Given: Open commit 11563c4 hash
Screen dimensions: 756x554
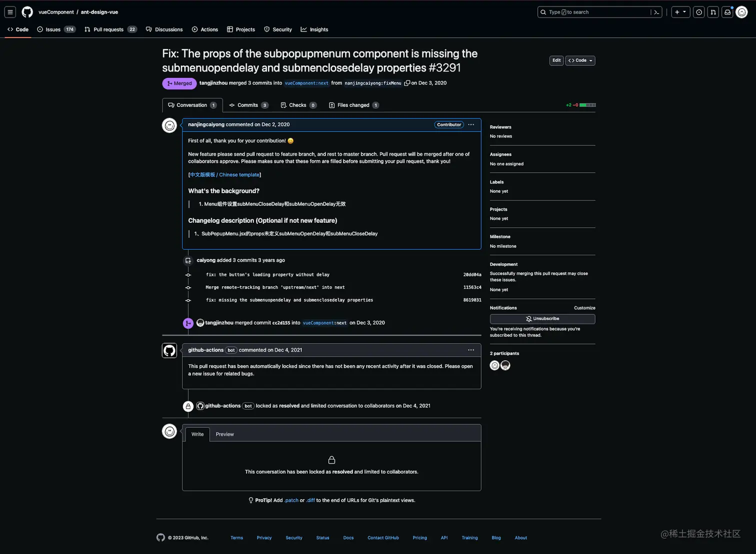Looking at the screenshot, I should [472, 287].
